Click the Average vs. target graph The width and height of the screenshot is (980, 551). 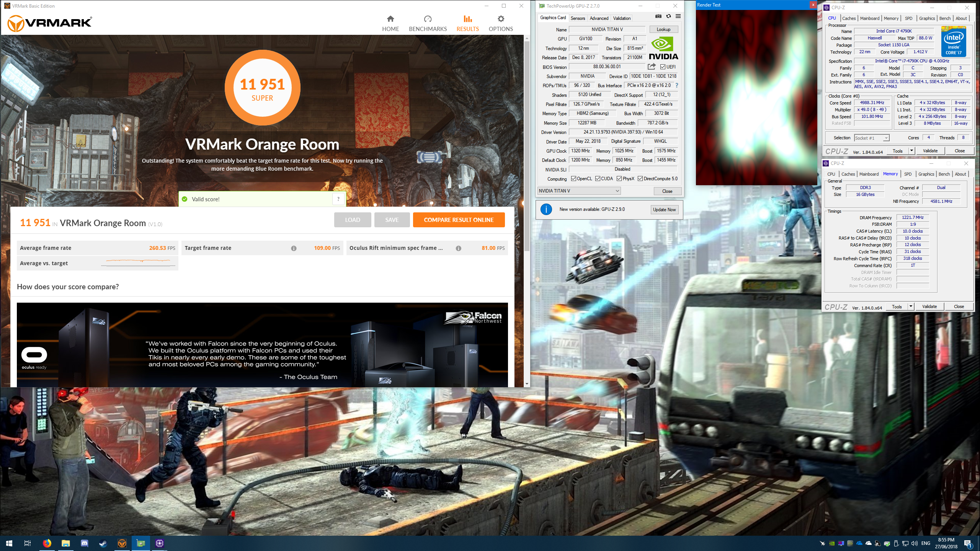click(x=138, y=262)
